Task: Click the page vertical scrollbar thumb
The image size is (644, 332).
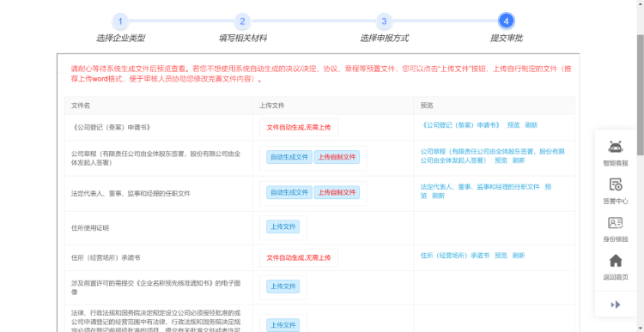Action: tap(641, 94)
